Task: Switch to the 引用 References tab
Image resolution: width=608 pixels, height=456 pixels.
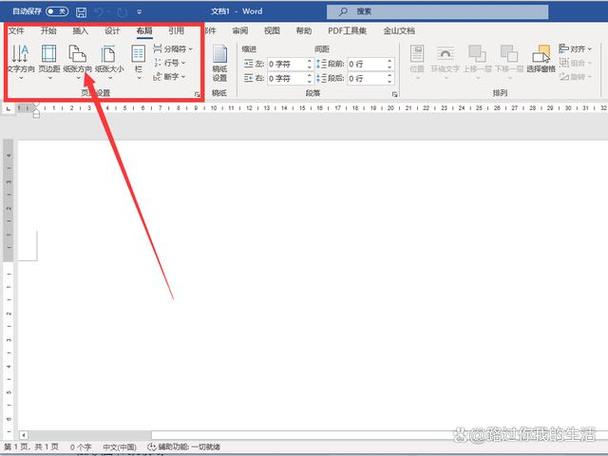Action: pos(176,31)
